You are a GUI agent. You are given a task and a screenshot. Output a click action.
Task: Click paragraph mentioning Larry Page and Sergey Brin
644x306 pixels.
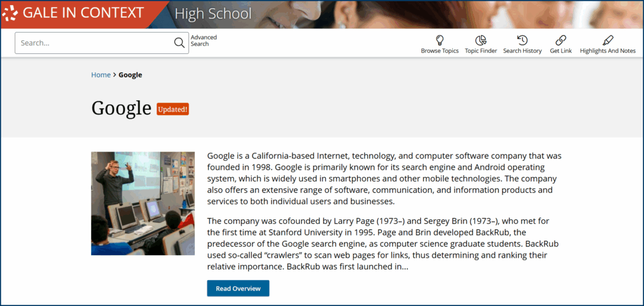384,244
